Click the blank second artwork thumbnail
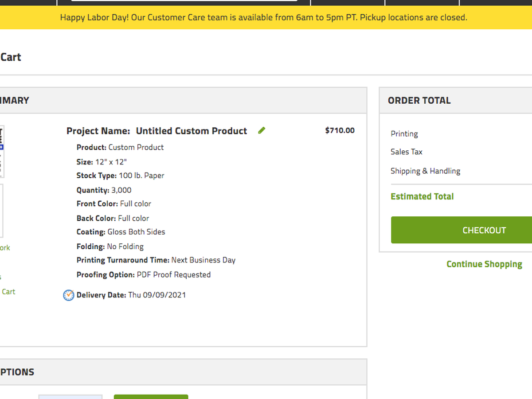Image resolution: width=532 pixels, height=399 pixels. click(x=1, y=211)
